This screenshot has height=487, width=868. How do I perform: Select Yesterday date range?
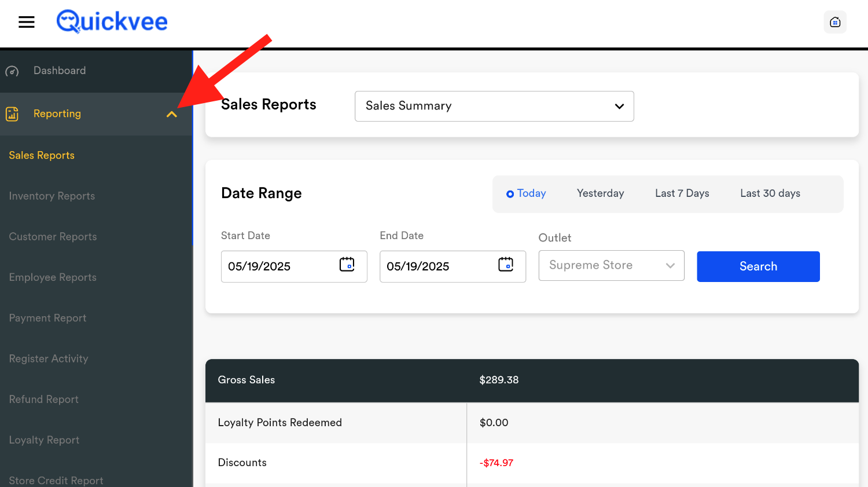pyautogui.click(x=600, y=193)
